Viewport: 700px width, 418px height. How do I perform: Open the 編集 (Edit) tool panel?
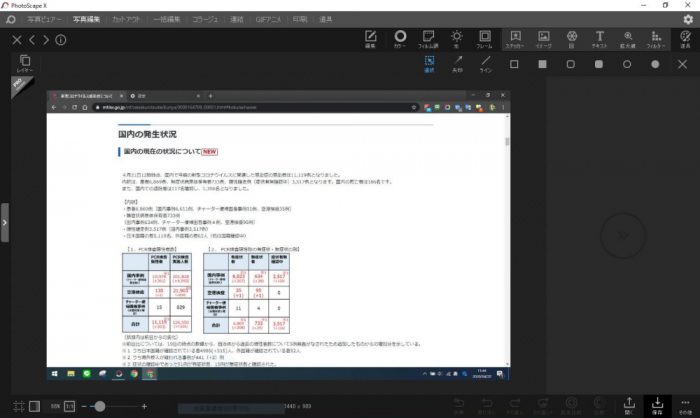tap(371, 39)
